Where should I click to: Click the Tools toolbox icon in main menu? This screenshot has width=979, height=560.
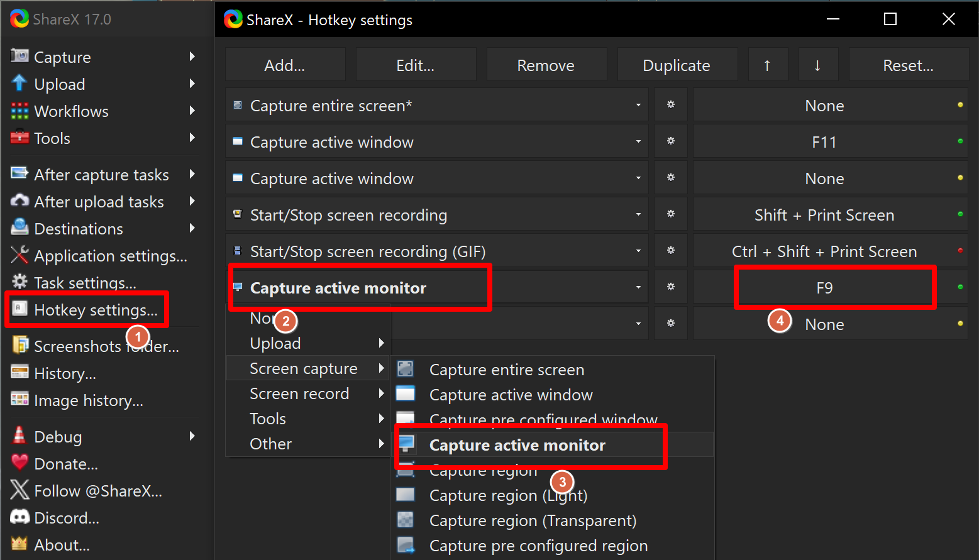pyautogui.click(x=19, y=137)
